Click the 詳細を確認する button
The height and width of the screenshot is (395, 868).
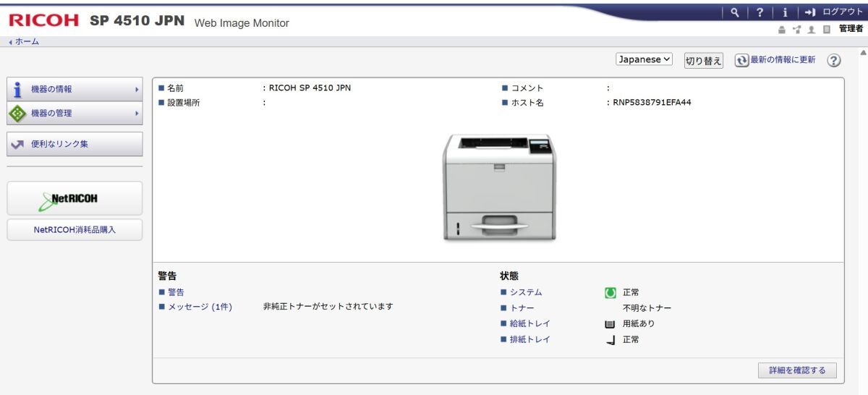(x=797, y=370)
